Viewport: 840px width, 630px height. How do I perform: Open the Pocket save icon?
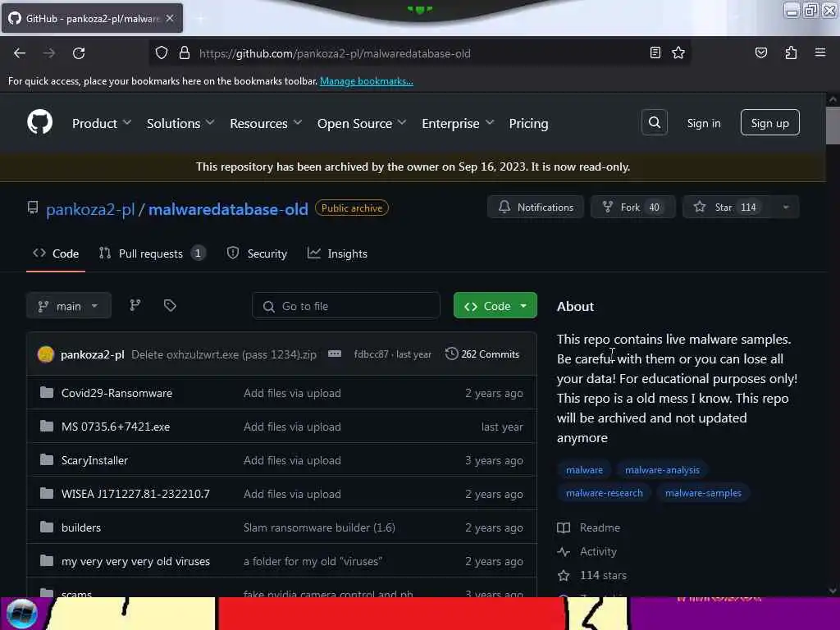pyautogui.click(x=760, y=52)
